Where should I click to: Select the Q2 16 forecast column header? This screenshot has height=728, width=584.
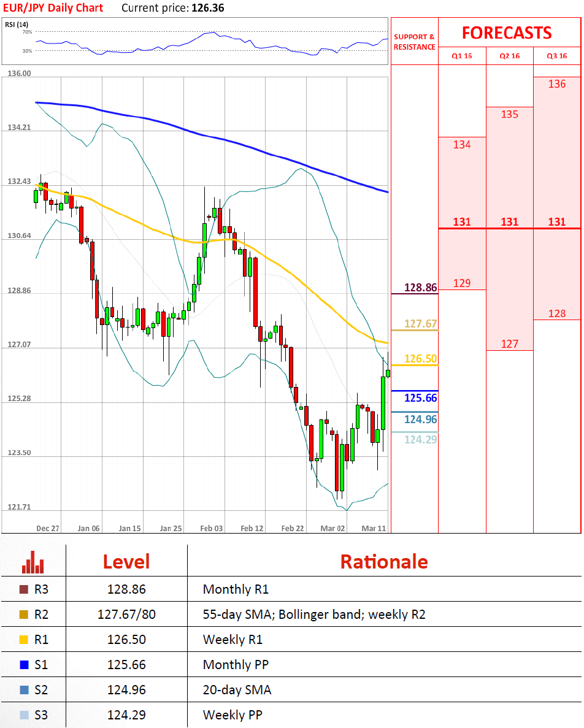[x=510, y=56]
